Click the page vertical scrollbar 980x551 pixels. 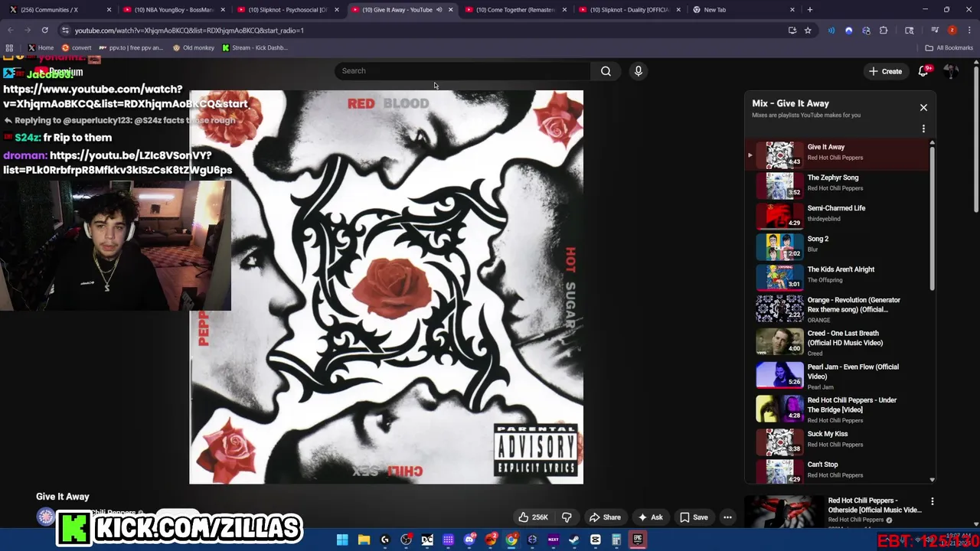(975, 138)
